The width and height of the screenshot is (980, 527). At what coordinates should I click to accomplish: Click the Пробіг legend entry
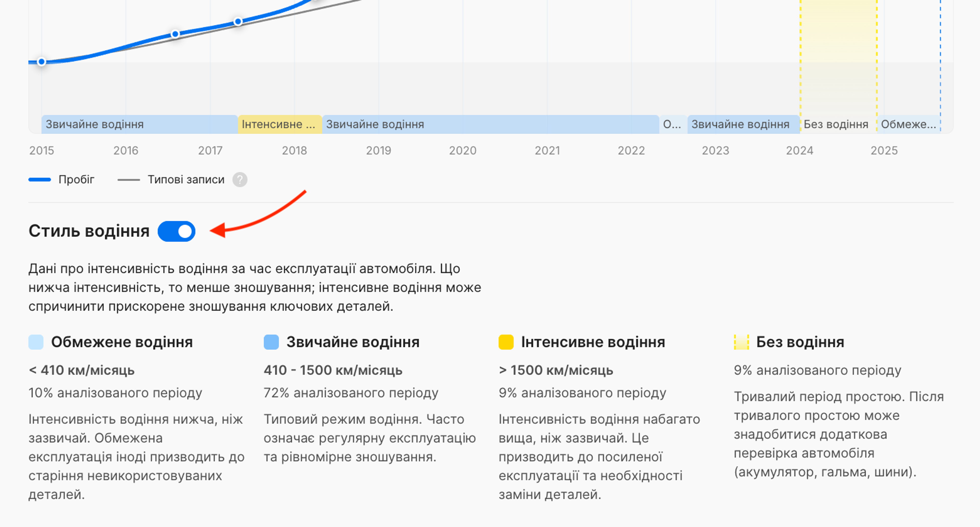click(61, 180)
